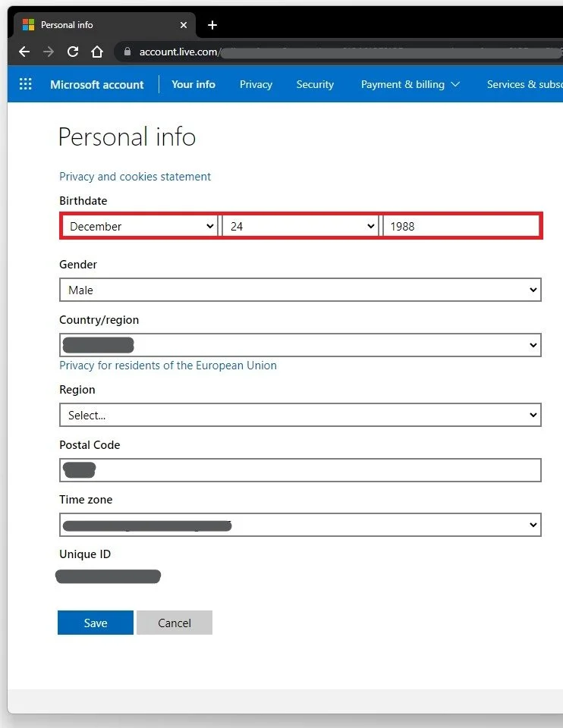Open Privacy and cookies statement link
The image size is (563, 728).
pyautogui.click(x=135, y=177)
